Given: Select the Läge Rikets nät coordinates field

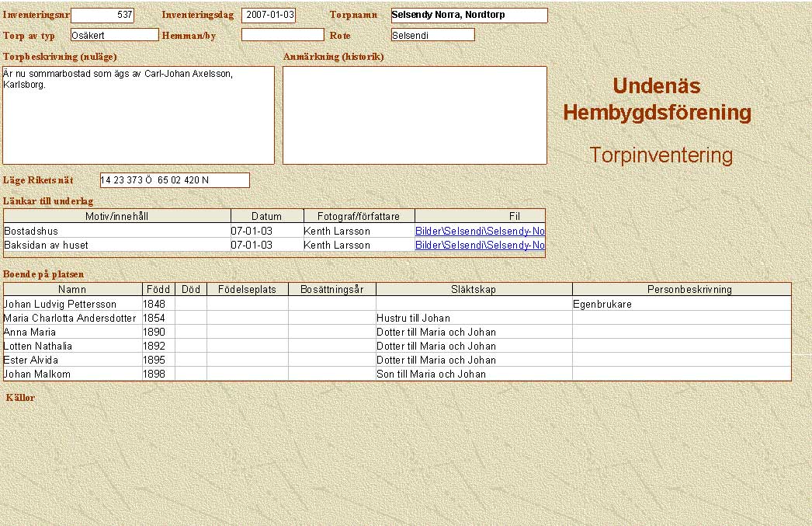Looking at the screenshot, I should [x=175, y=180].
